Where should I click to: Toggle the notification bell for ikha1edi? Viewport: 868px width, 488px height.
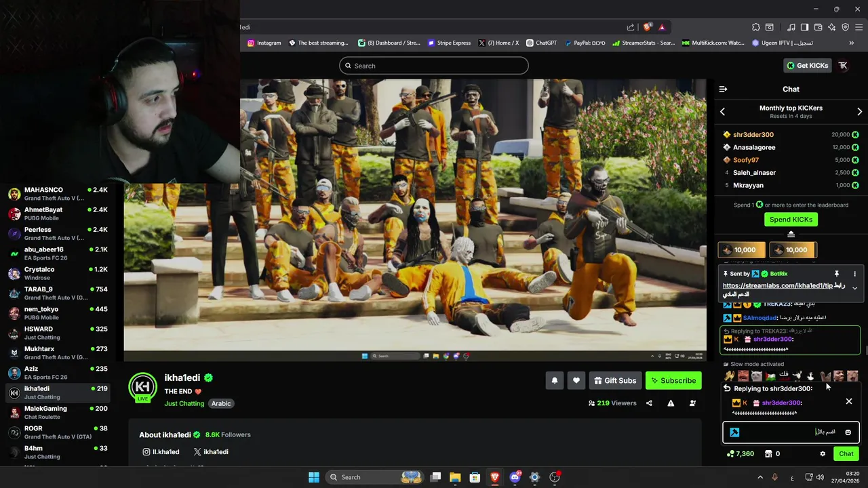coord(554,381)
